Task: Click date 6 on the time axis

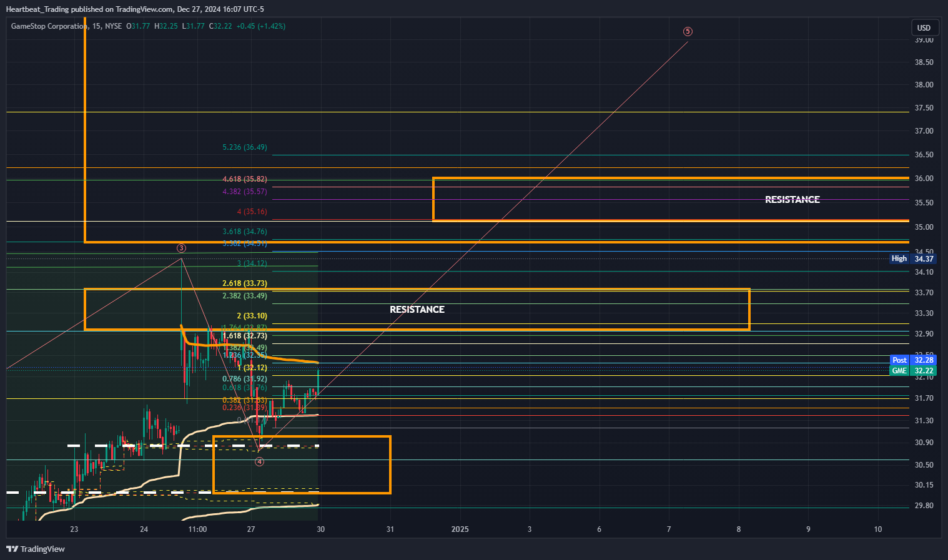Action: (600, 529)
